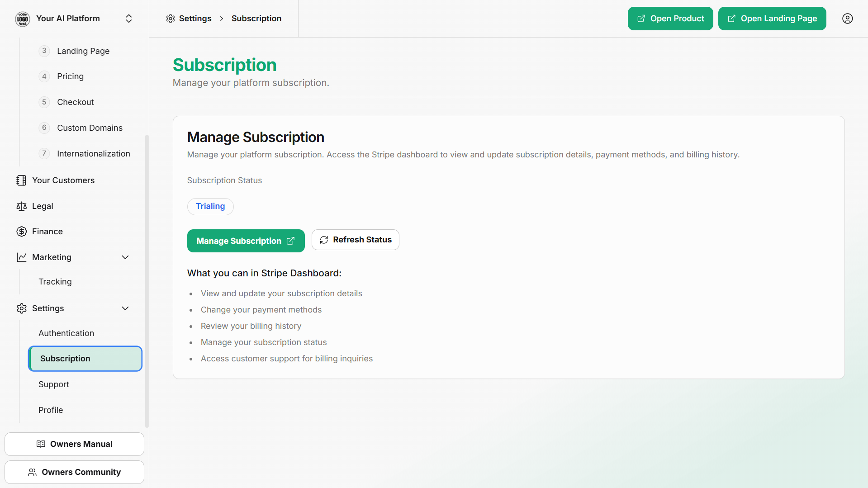This screenshot has height=488, width=868.
Task: Open Authentication settings
Action: [x=66, y=333]
